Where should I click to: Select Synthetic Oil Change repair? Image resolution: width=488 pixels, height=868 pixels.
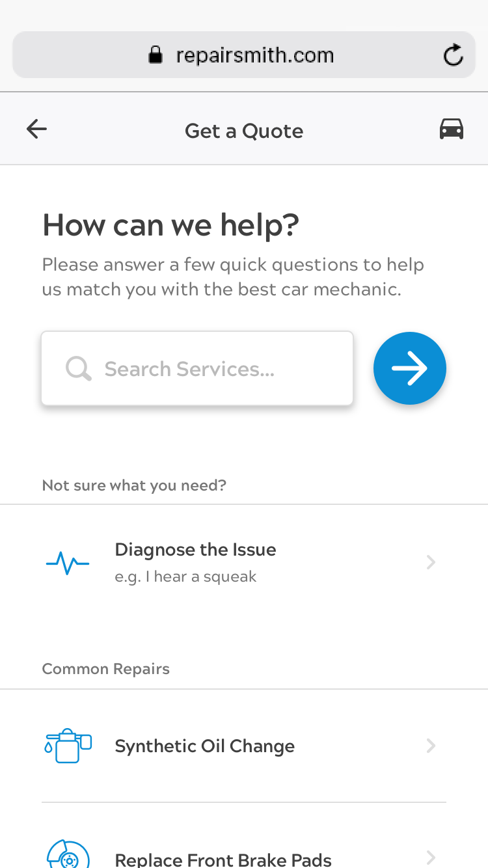click(x=204, y=746)
